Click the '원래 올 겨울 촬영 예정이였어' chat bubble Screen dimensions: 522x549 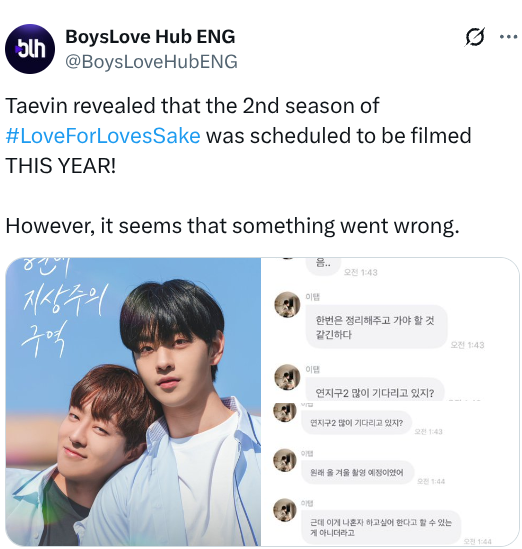(357, 472)
